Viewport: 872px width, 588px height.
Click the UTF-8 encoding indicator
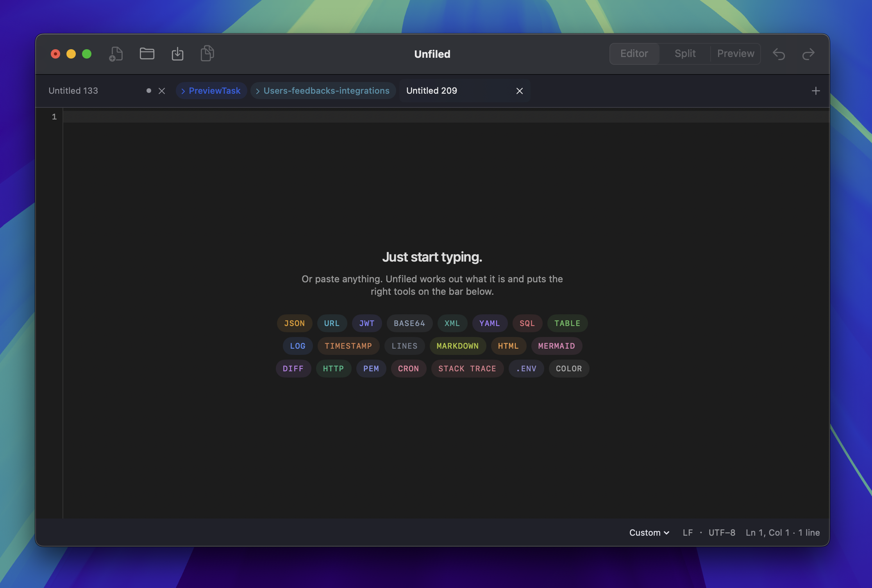pyautogui.click(x=722, y=533)
